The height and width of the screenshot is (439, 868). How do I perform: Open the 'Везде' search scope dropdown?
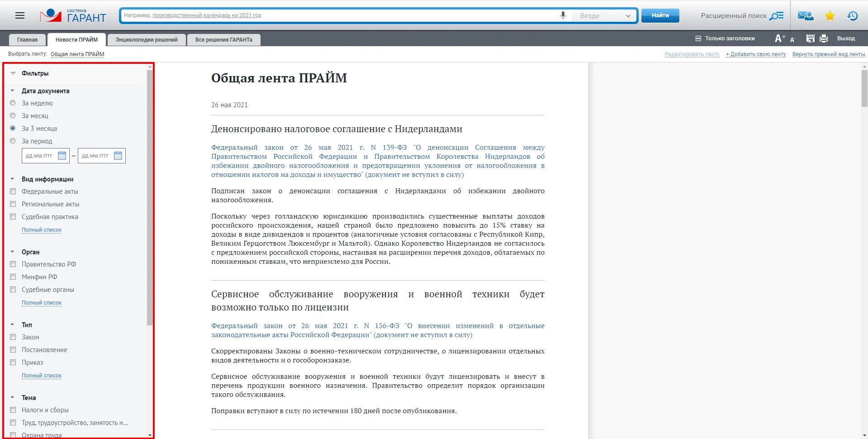point(605,16)
